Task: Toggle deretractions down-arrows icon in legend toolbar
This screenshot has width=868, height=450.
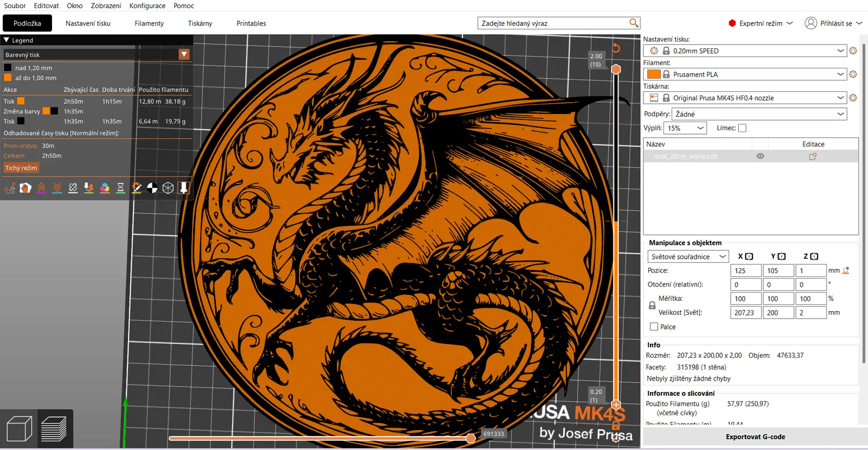Action: 57,188
